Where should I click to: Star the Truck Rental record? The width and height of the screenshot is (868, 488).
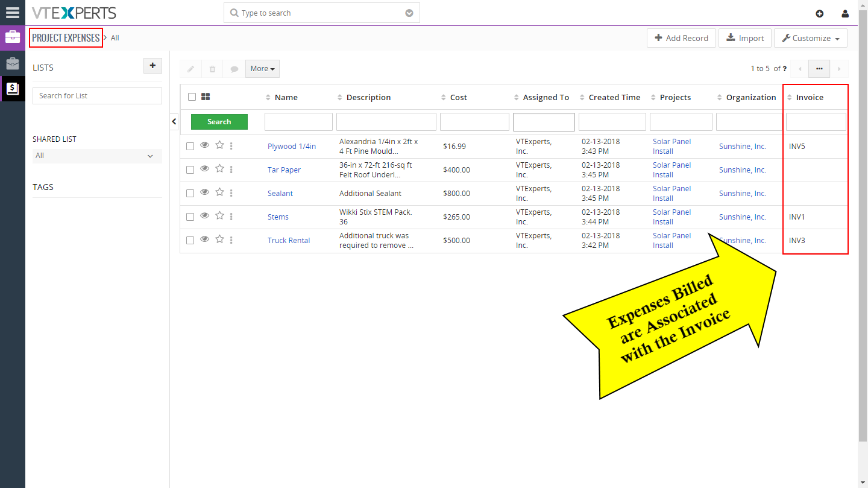(219, 239)
